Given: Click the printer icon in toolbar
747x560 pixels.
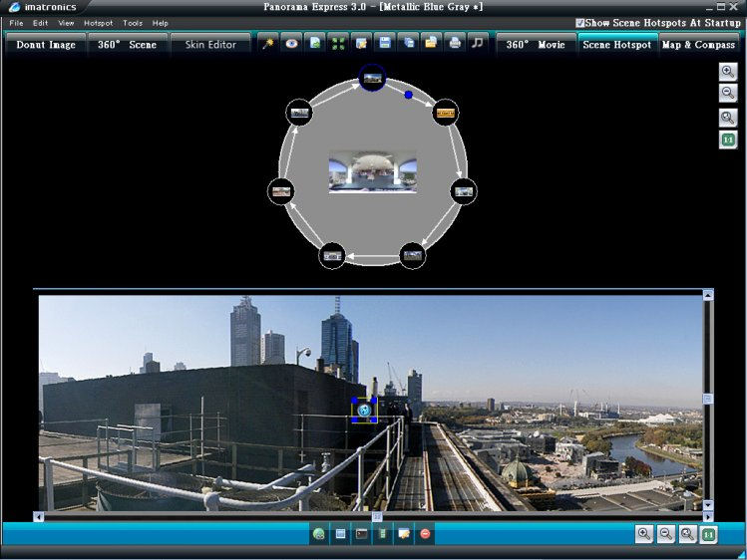Looking at the screenshot, I should [455, 44].
